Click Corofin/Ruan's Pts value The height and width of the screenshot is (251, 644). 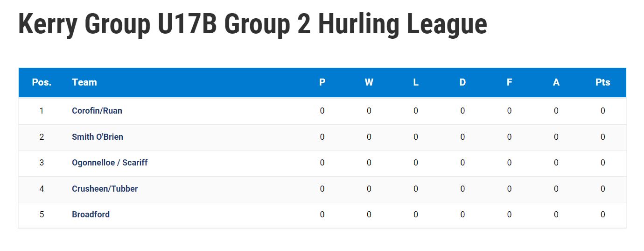click(603, 111)
